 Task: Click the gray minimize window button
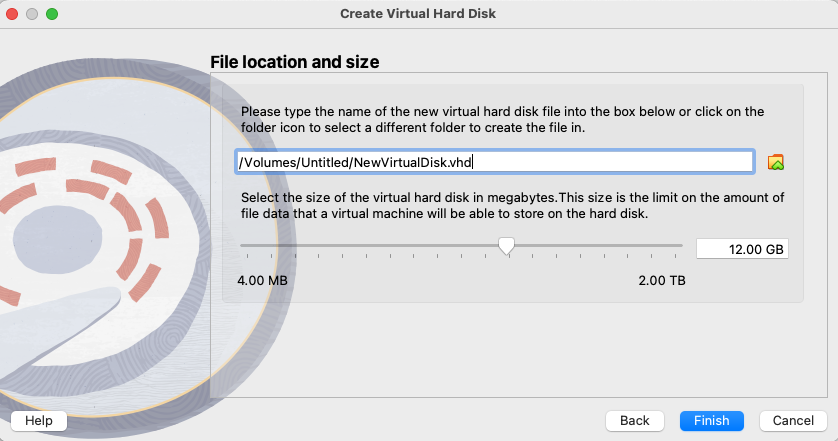(x=32, y=14)
